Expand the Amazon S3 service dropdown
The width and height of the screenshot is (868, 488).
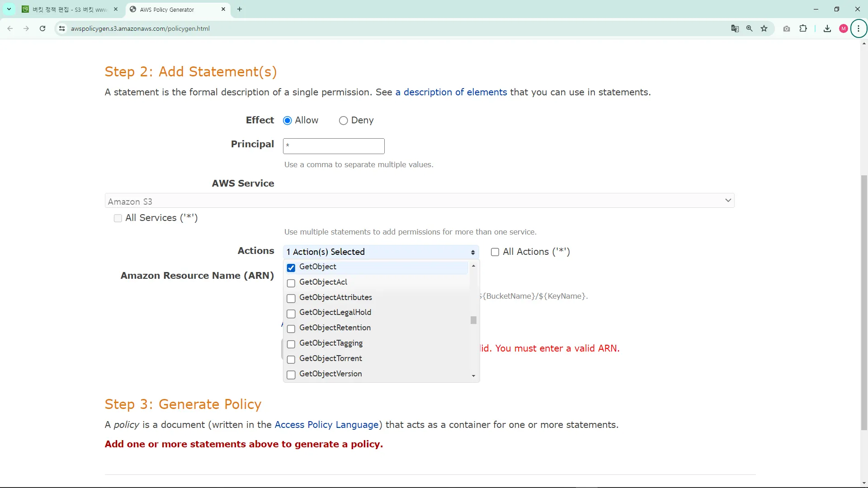[x=419, y=201]
